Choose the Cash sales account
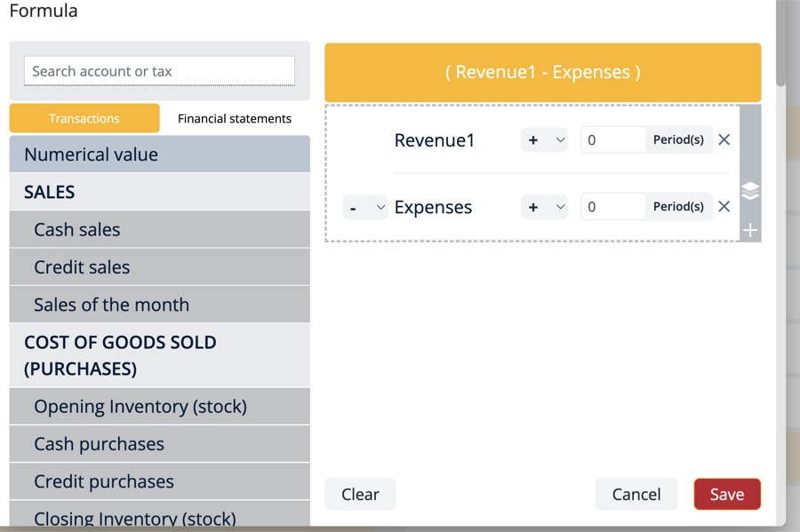800x532 pixels. (160, 229)
